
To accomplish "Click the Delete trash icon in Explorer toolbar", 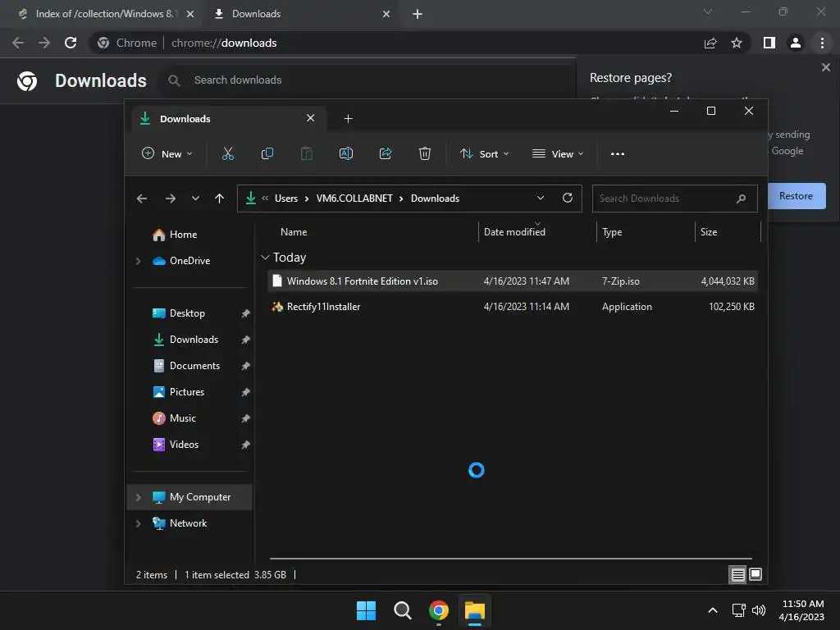I will click(x=425, y=153).
